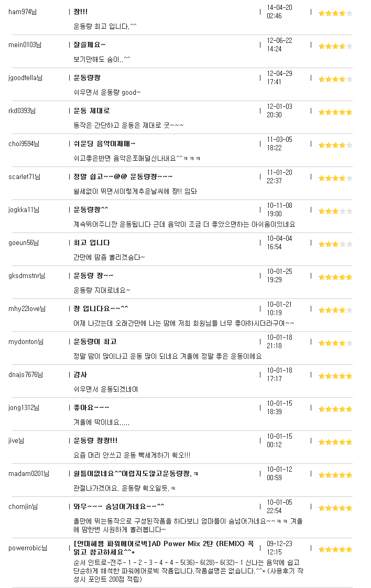The height and width of the screenshot is (588, 371).
Task: Open the review titled 좋아요~~~ by jong1312
Action: point(91,408)
